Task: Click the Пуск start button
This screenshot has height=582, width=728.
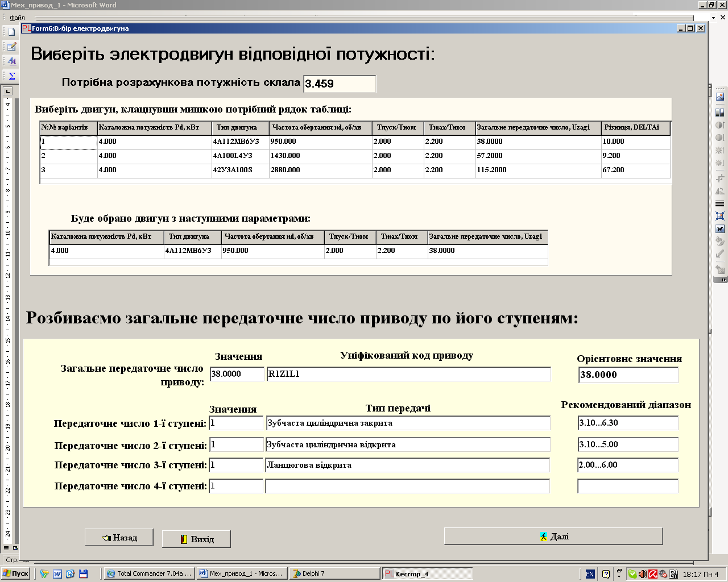Action: (16, 573)
